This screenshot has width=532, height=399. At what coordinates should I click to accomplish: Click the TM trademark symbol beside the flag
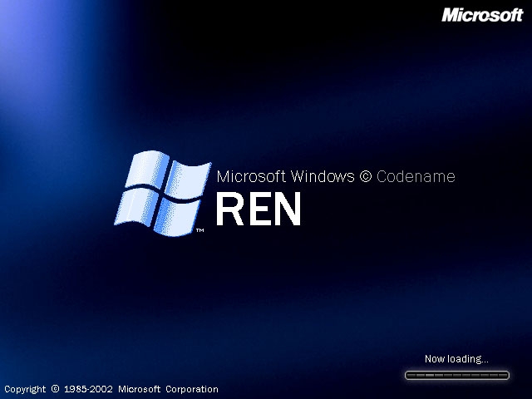pos(199,230)
